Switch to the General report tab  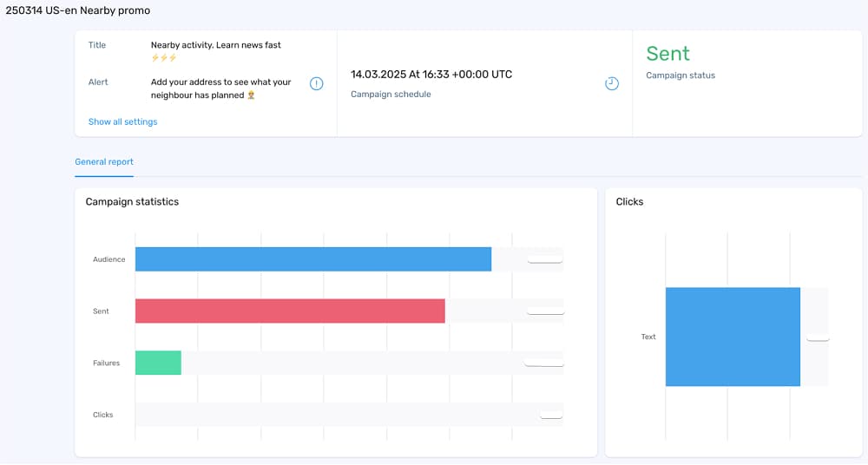(104, 161)
